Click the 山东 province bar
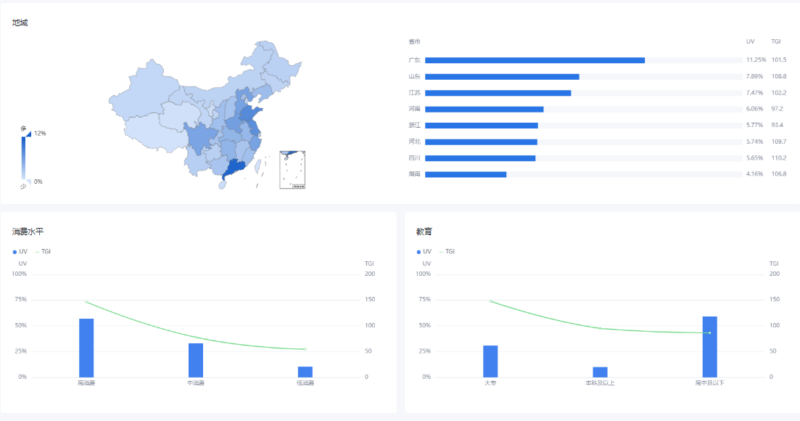This screenshot has width=800, height=421. [502, 77]
